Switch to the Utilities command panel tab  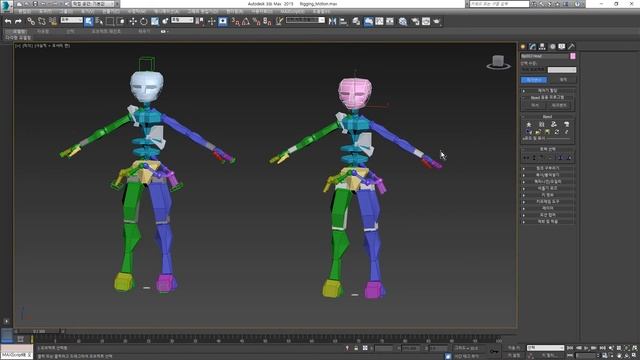[571, 47]
